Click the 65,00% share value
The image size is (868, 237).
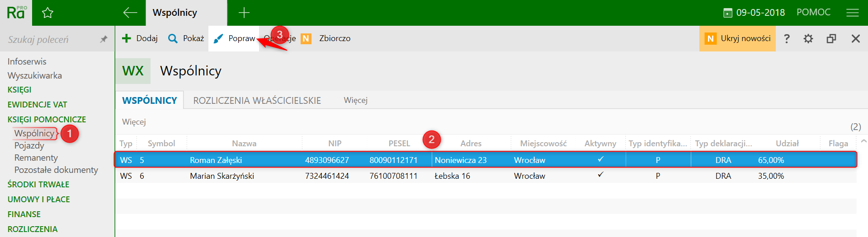[771, 160]
